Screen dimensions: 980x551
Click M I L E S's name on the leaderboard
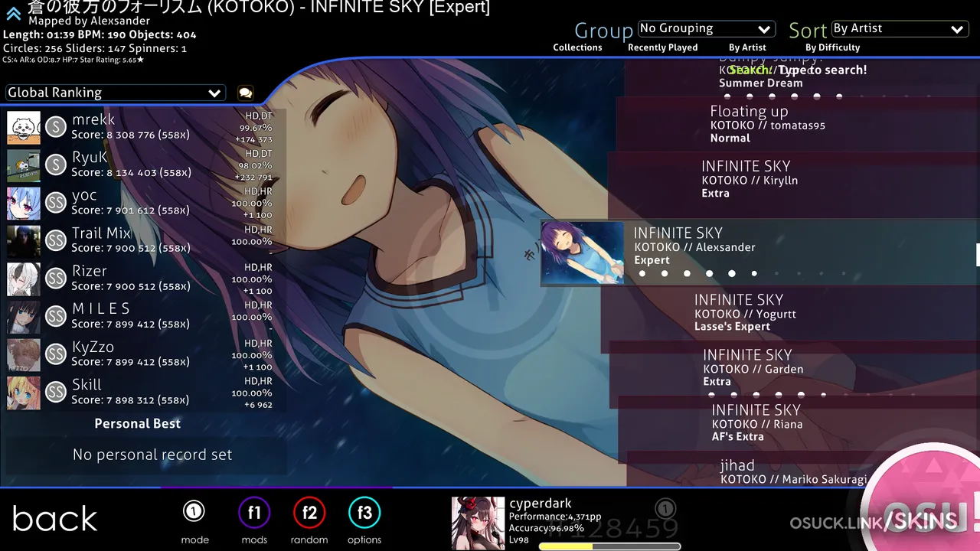101,308
